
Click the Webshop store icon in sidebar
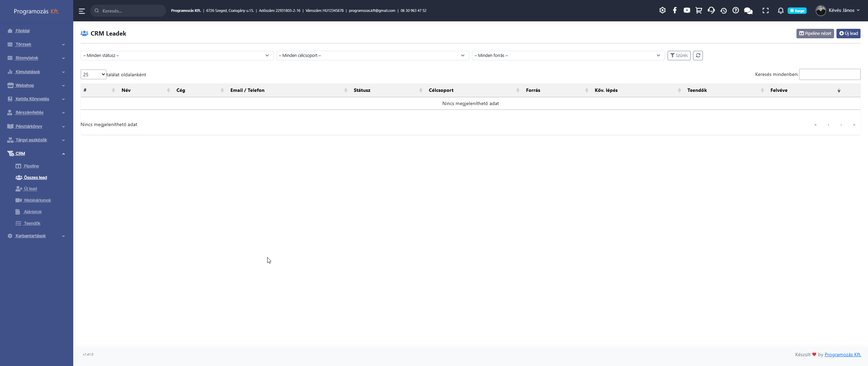pos(10,85)
